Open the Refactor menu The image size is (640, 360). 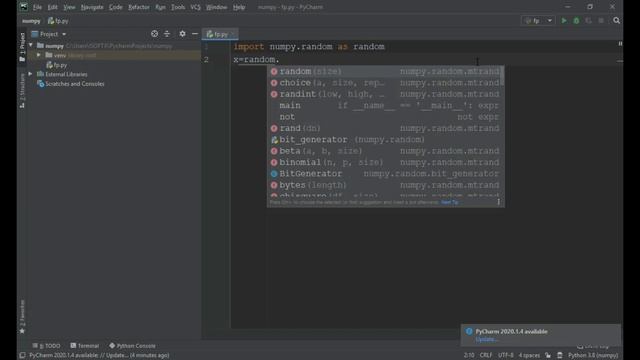tap(139, 7)
